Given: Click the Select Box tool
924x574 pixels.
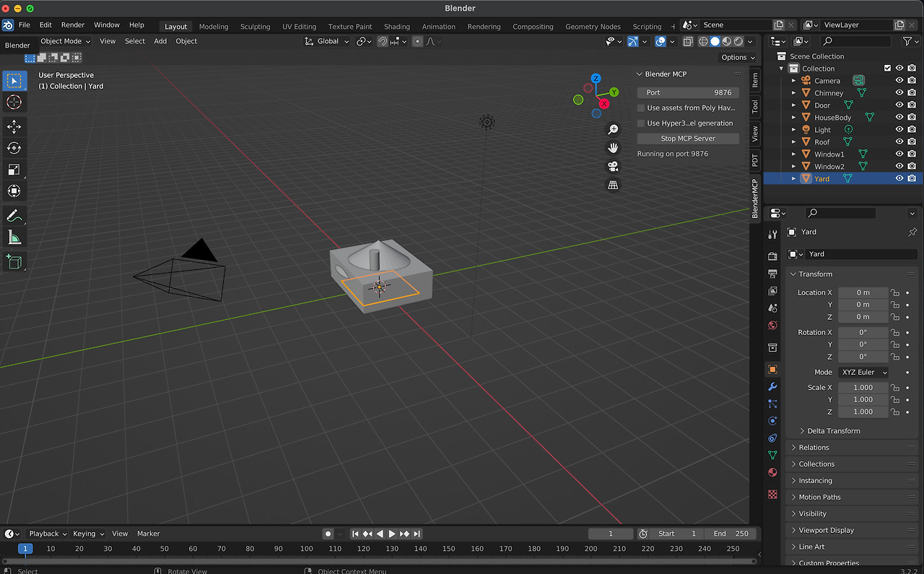Looking at the screenshot, I should pyautogui.click(x=14, y=81).
